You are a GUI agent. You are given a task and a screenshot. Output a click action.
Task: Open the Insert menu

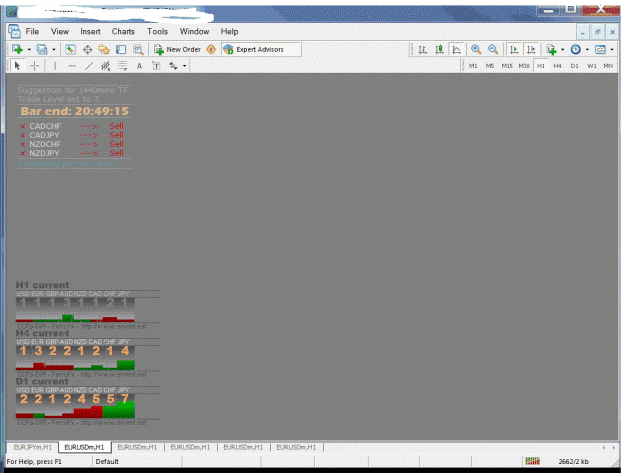90,31
